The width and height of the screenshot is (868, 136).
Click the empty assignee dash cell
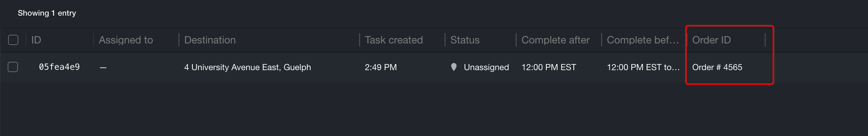pos(103,67)
